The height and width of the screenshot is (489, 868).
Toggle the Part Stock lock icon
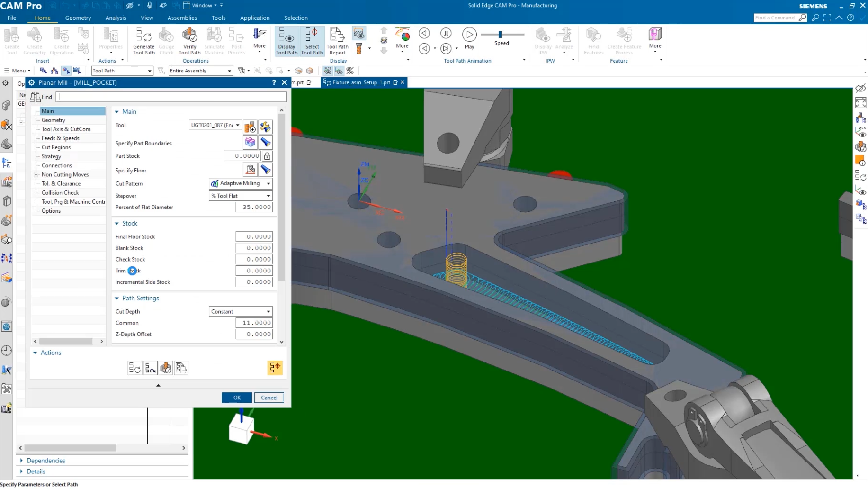[x=268, y=156]
